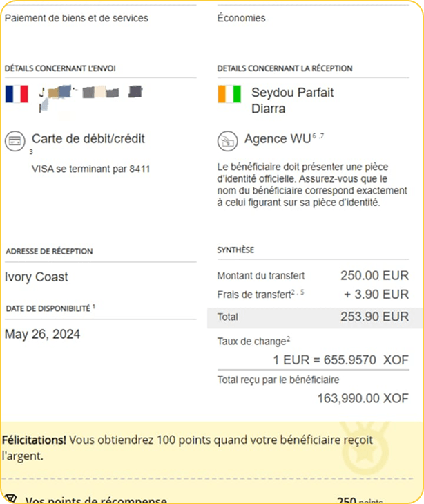
Task: Click the exchange rate 1 EUR = 655.9570 XOF
Action: pos(340,360)
